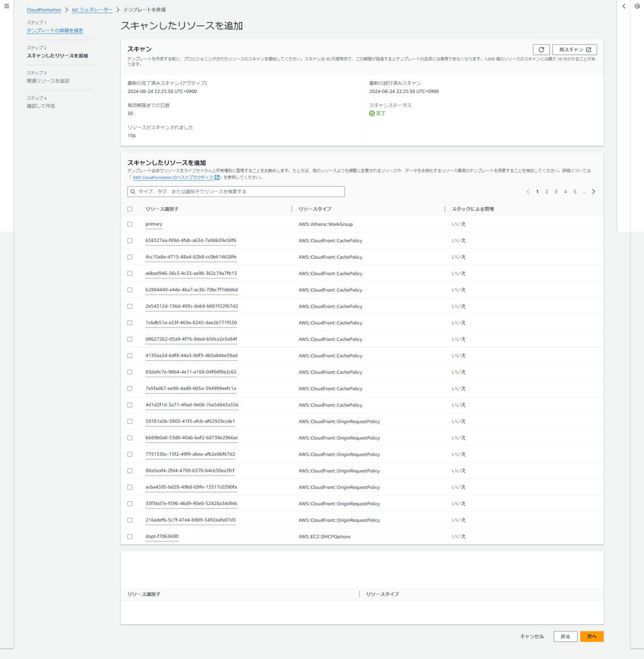This screenshot has height=659, width=644.
Task: Check the b2884449-e4de row checkbox
Action: (x=130, y=290)
